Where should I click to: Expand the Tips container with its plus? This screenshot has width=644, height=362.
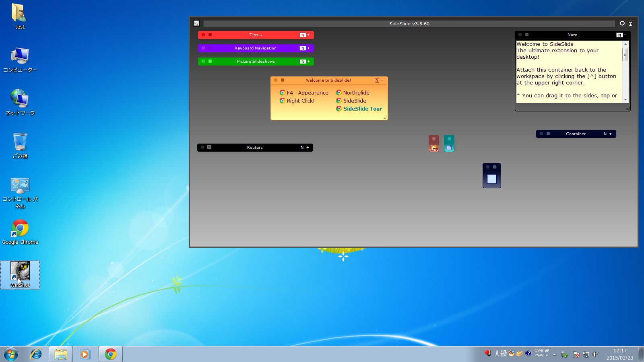(309, 35)
